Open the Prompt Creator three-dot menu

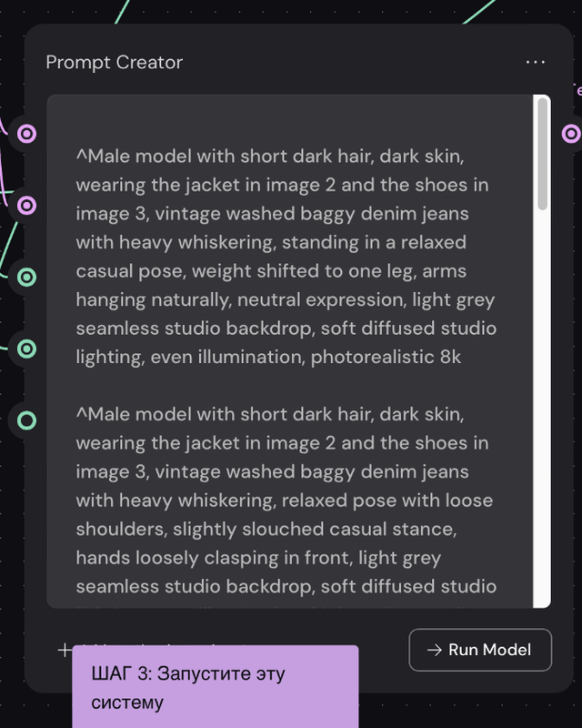tap(536, 62)
